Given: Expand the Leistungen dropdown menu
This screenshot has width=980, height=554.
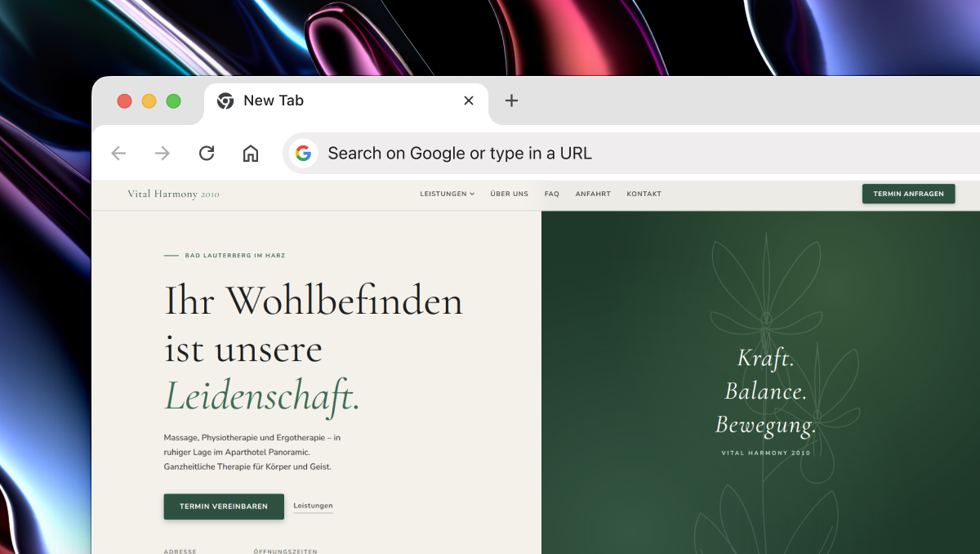Looking at the screenshot, I should pyautogui.click(x=447, y=194).
